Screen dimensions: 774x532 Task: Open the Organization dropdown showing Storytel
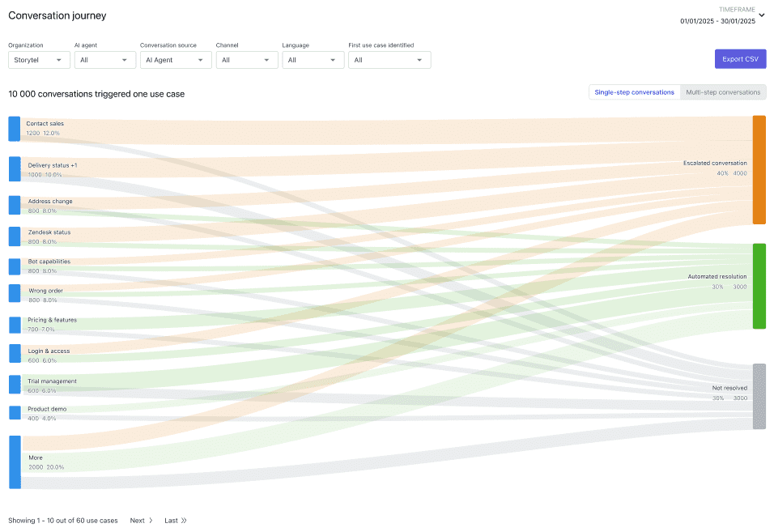39,60
